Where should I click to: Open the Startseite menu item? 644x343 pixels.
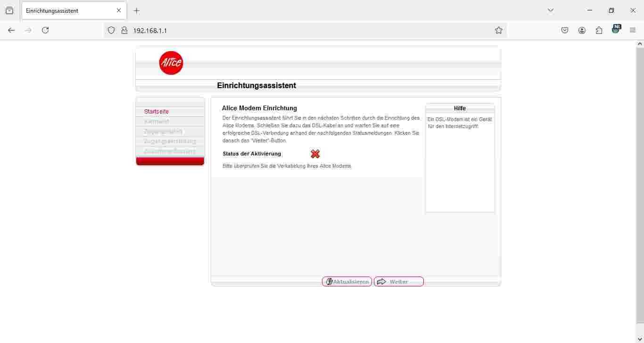click(157, 112)
